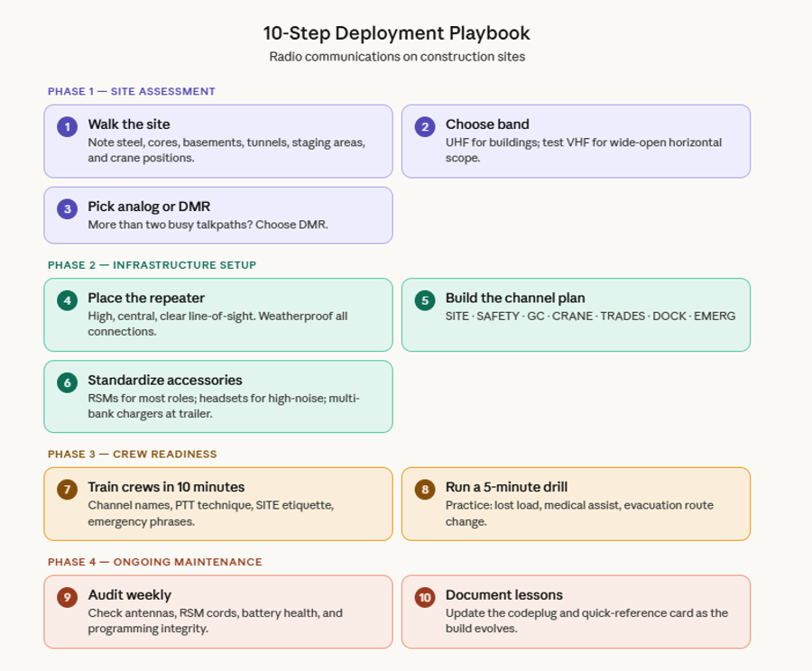
Task: Click the step 9 badge on Audit weekly
Action: 66,596
